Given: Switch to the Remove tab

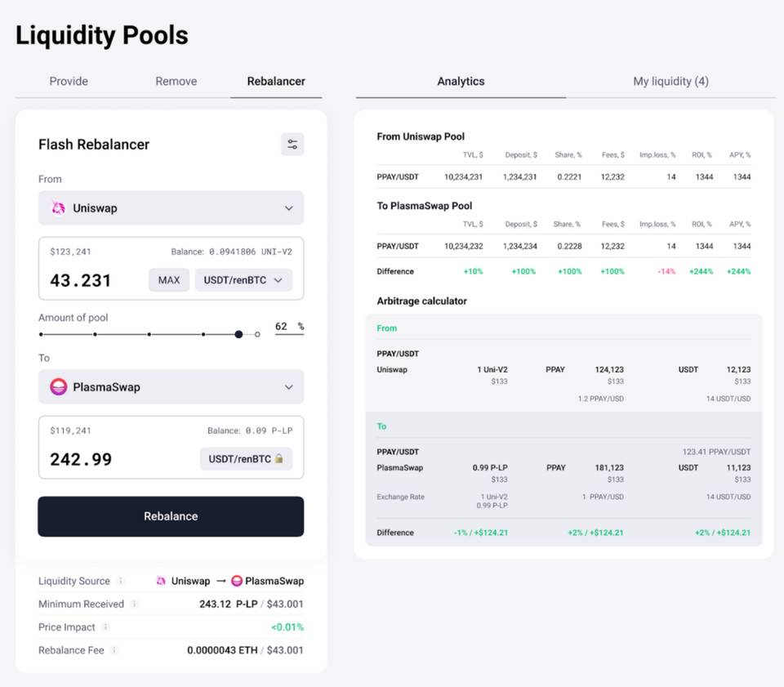Looking at the screenshot, I should pyautogui.click(x=176, y=82).
